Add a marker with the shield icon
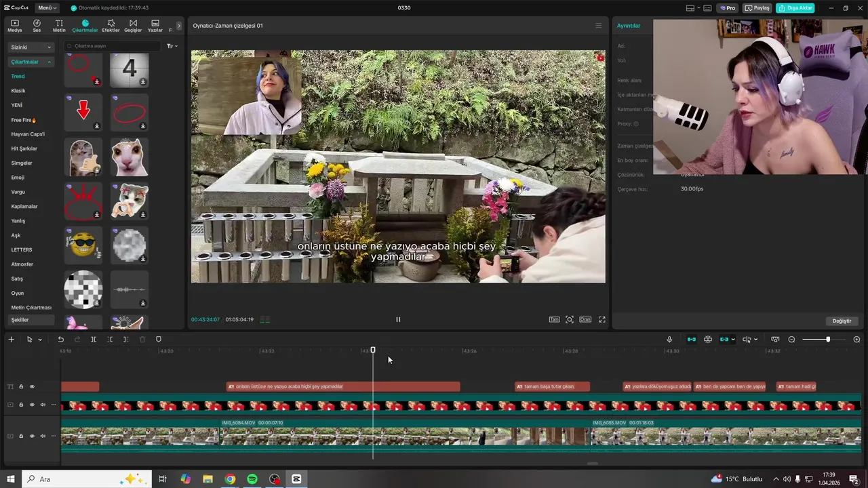868x488 pixels. click(x=159, y=340)
